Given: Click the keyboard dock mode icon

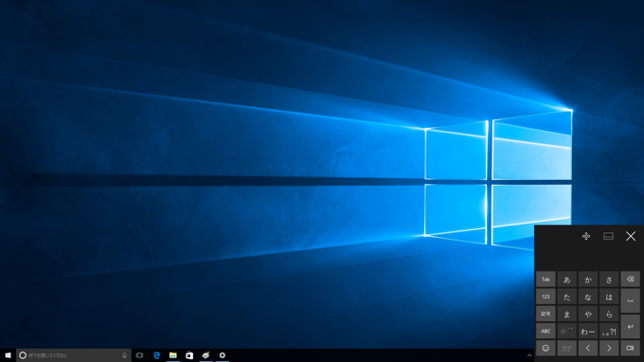Looking at the screenshot, I should (x=608, y=236).
